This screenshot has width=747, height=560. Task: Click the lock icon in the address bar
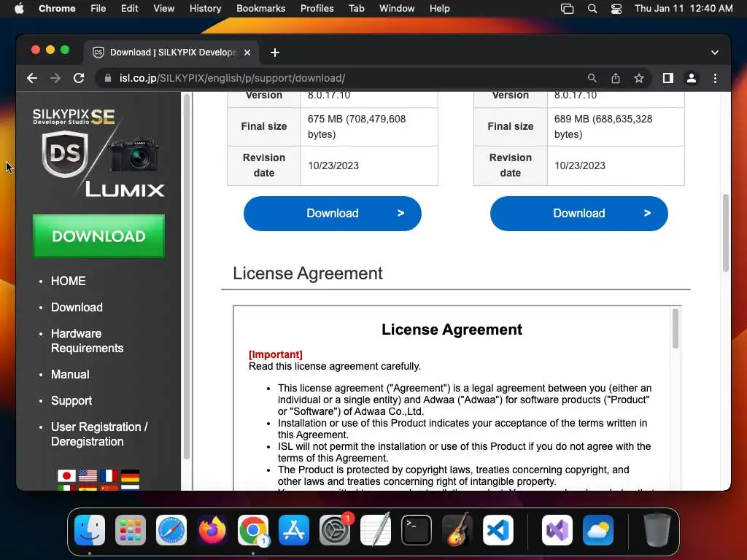(x=108, y=78)
